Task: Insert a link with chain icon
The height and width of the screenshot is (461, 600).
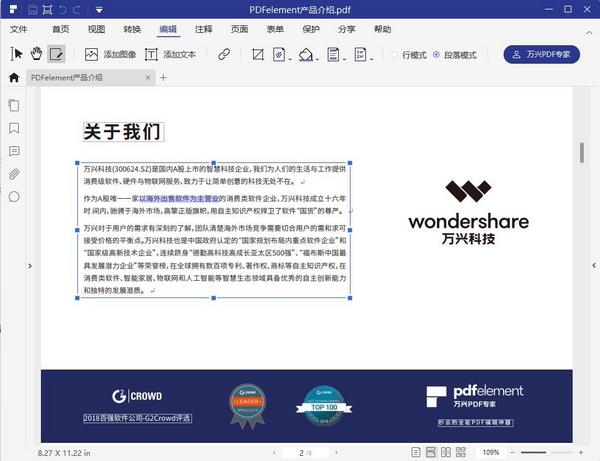Action: pos(224,54)
